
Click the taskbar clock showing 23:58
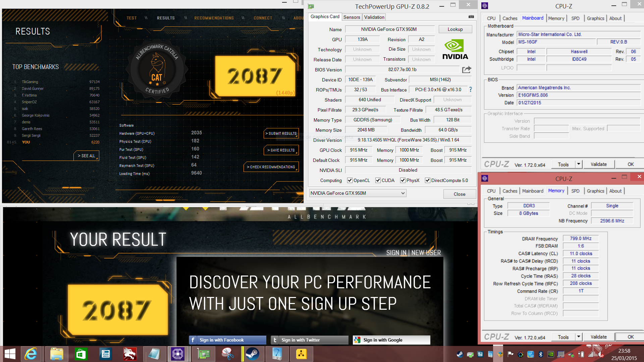tap(624, 351)
